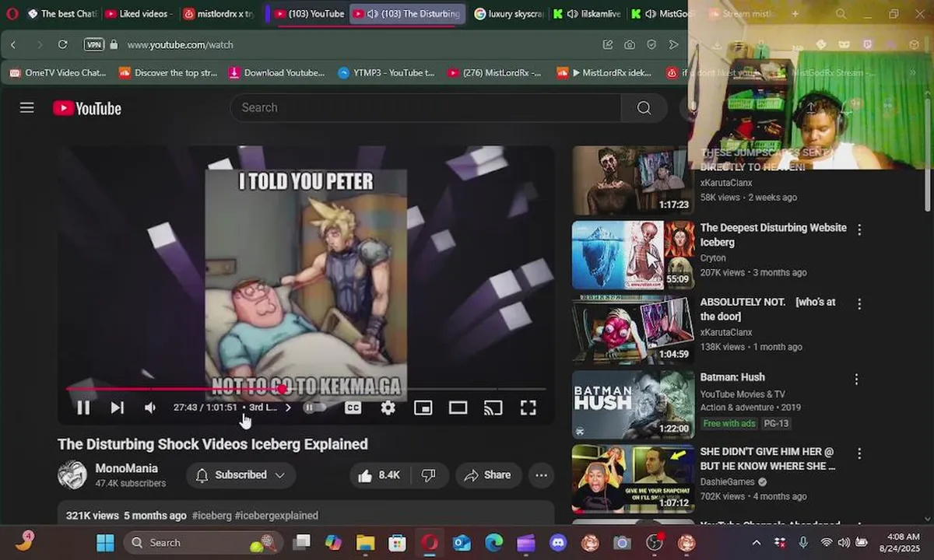
Task: Open the '(276) MistLordRx' bookmark
Action: tap(494, 72)
